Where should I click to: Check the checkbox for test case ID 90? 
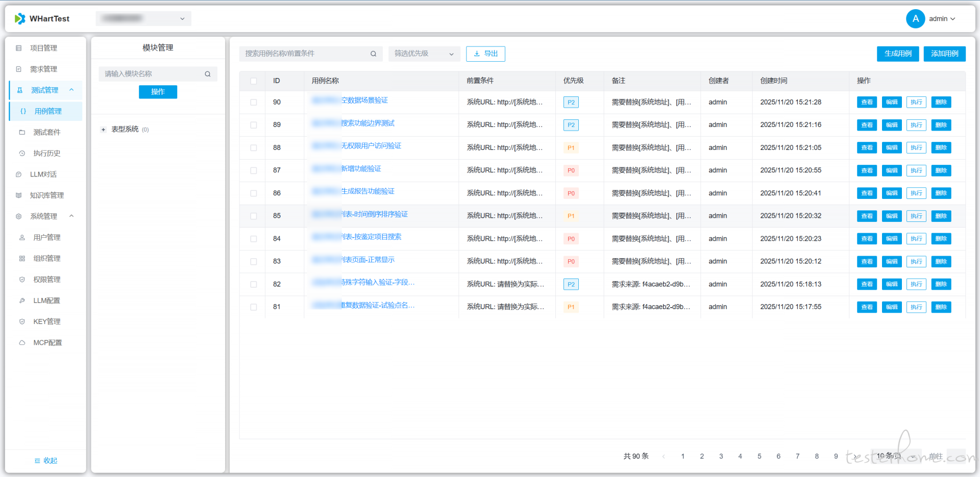pyautogui.click(x=254, y=103)
